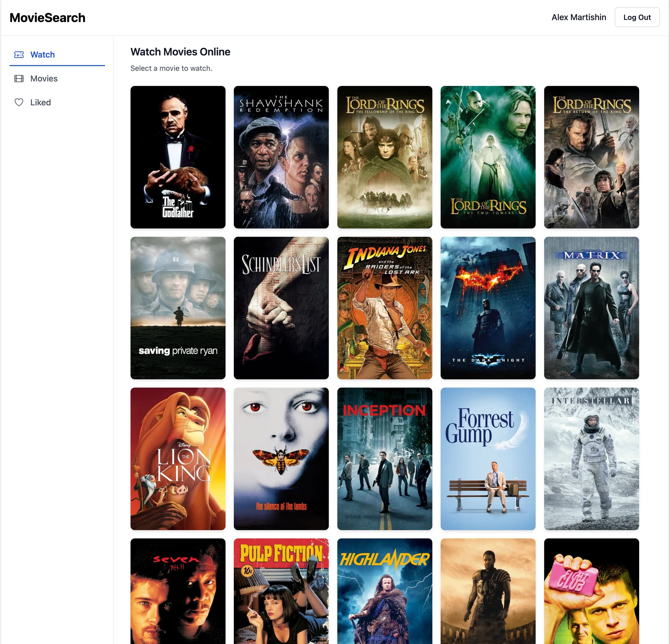Open the Inception poster
This screenshot has width=669, height=644.
point(385,459)
